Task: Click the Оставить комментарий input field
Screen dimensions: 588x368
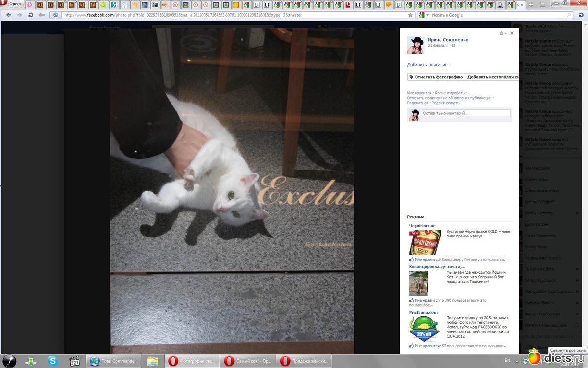Action: 465,113
